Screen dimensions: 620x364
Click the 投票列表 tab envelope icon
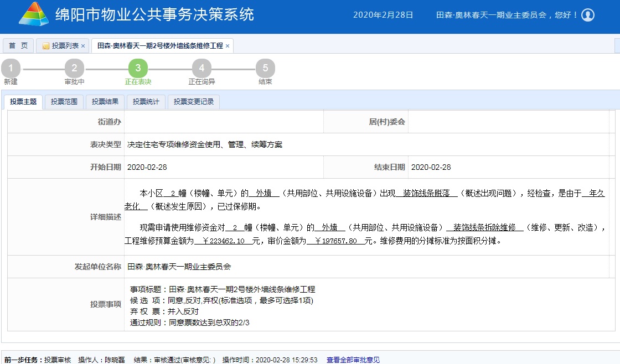pyautogui.click(x=46, y=46)
